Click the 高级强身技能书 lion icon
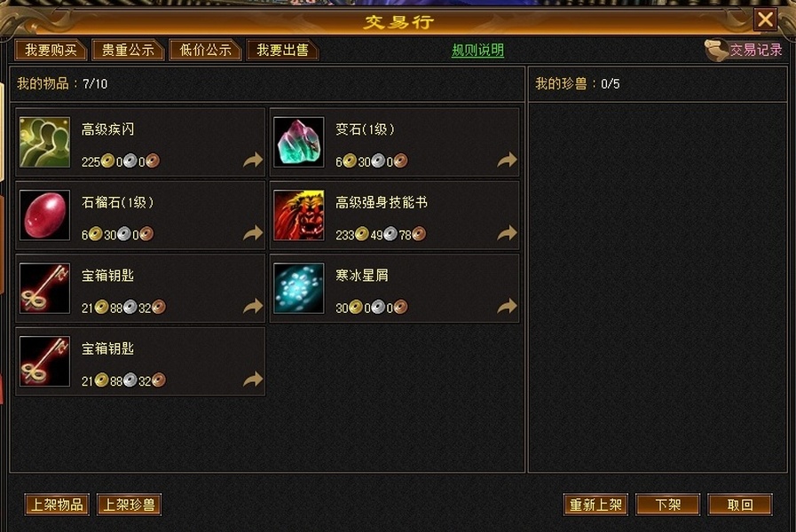Viewport: 796px width, 532px height. (298, 215)
